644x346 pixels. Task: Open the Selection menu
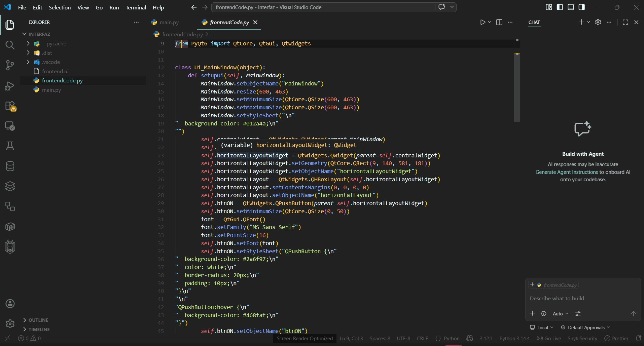coord(60,7)
